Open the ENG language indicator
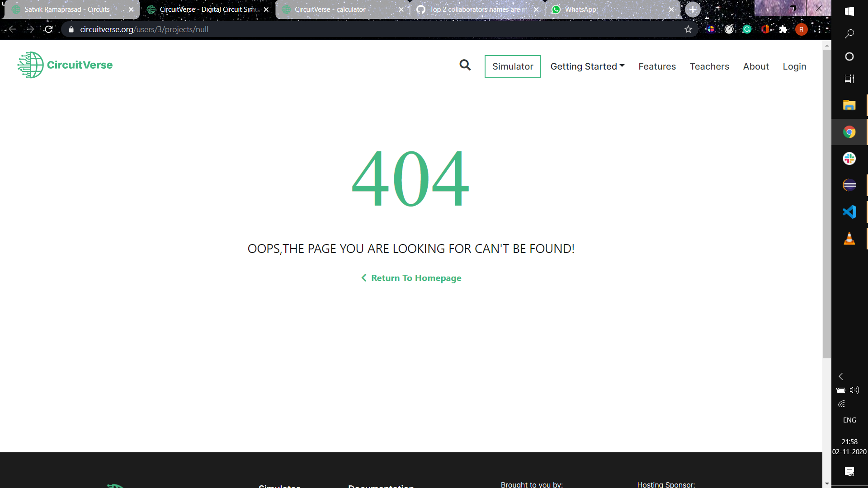The width and height of the screenshot is (868, 488). [849, 420]
